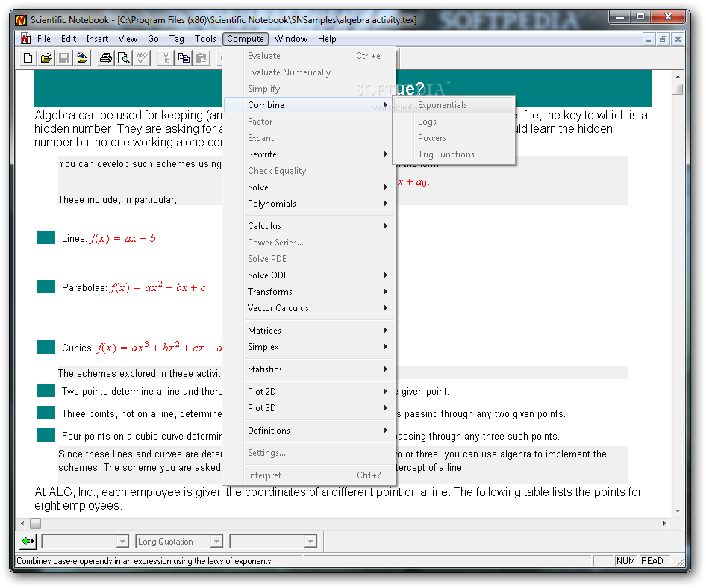Click the red Parabolas formula text
The image size is (706, 588).
pos(157,287)
